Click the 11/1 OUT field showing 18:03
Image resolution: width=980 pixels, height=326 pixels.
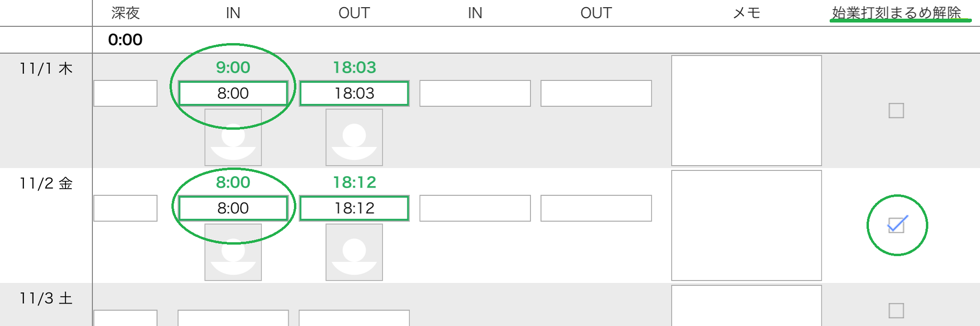click(x=354, y=93)
